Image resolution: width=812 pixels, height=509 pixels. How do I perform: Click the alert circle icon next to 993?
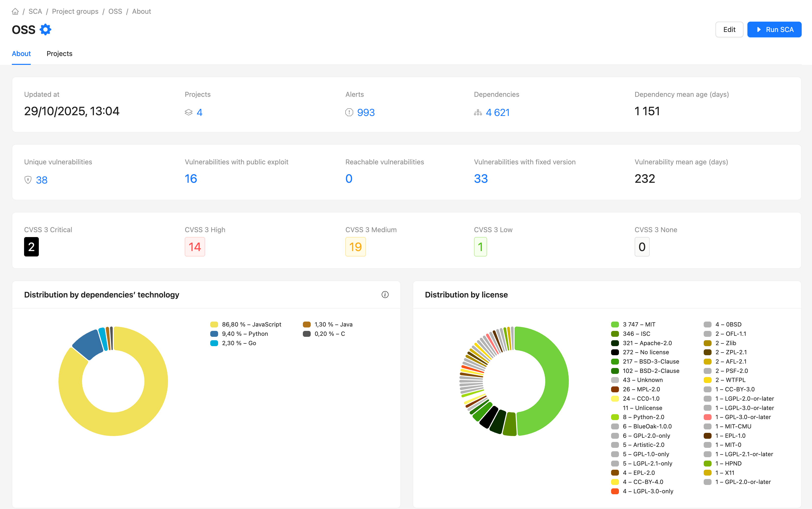tap(349, 113)
